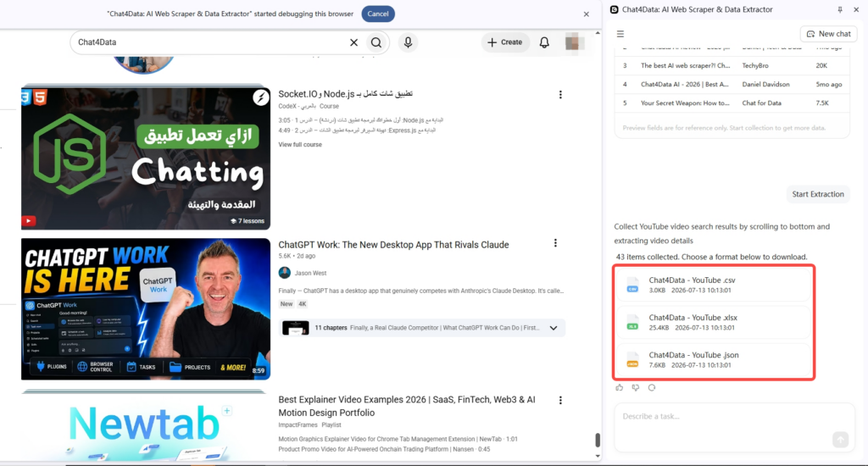Image resolution: width=868 pixels, height=466 pixels.
Task: Click the regenerate response icon
Action: (x=652, y=388)
